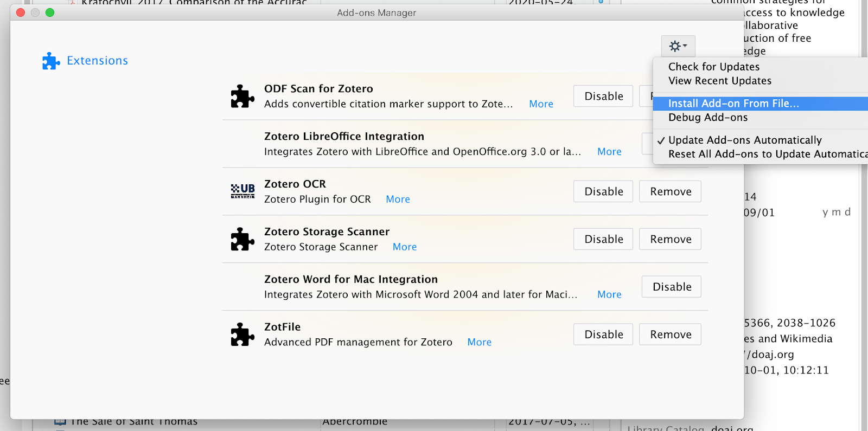Remove Zotero OCR
The width and height of the screenshot is (868, 431).
670,191
